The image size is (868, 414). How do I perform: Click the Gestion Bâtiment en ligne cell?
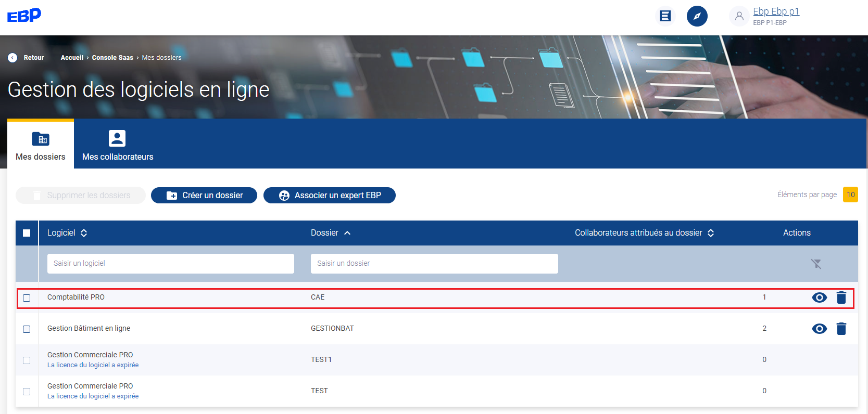pyautogui.click(x=89, y=328)
